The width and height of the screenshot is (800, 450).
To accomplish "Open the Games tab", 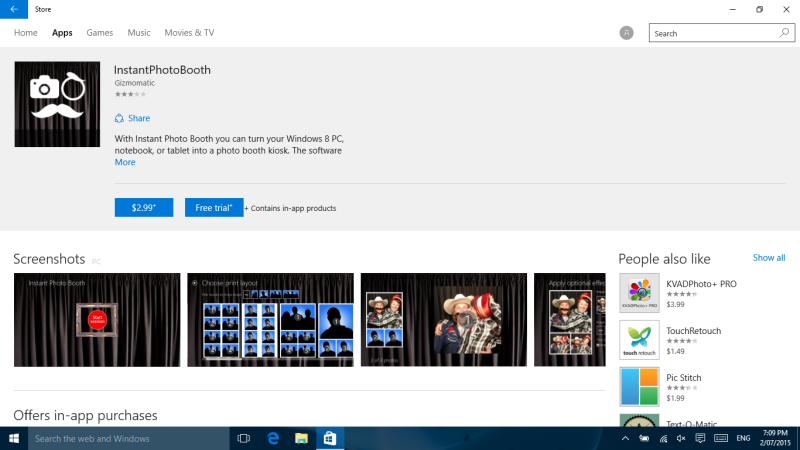I will tap(99, 33).
